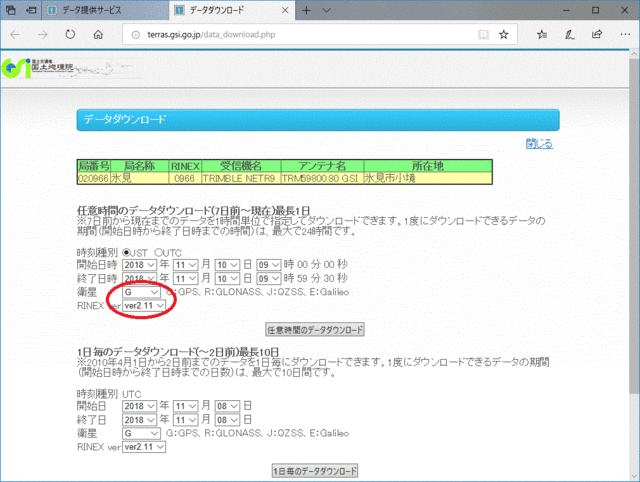The height and width of the screenshot is (482, 640).
Task: Click the 氷見市小境 location cell
Action: click(x=428, y=178)
